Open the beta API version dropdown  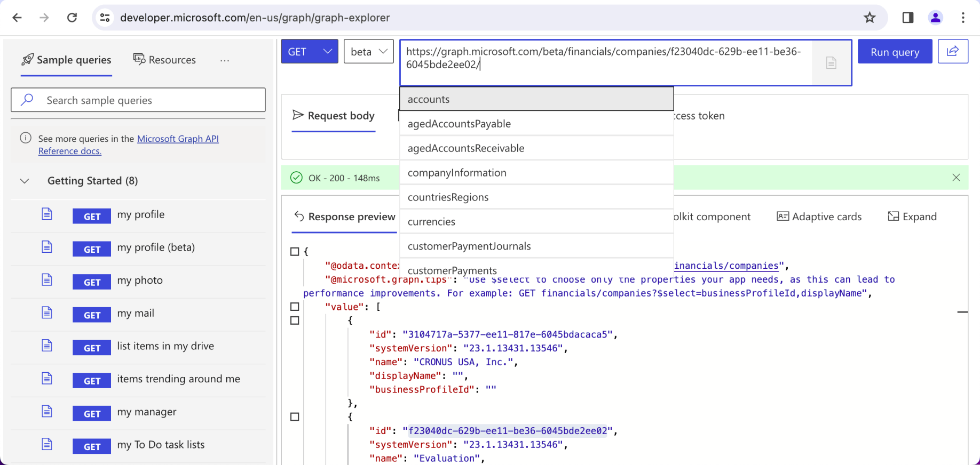(x=368, y=52)
